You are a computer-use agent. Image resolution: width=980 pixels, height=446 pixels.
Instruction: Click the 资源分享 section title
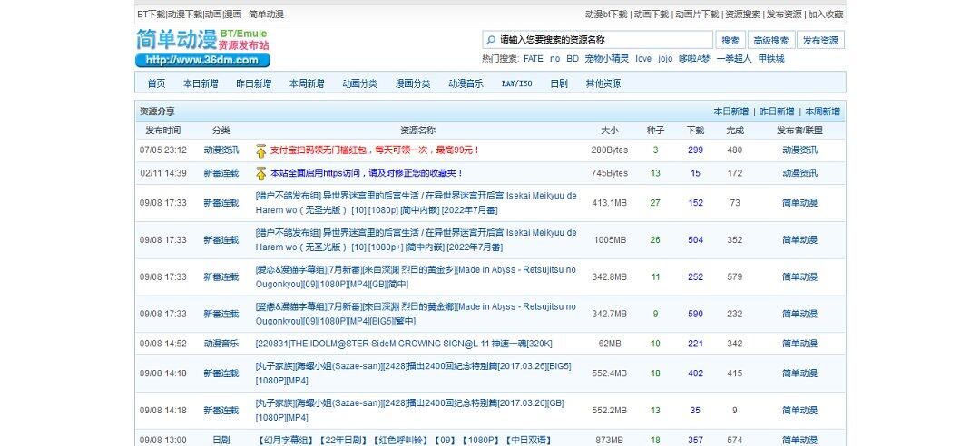click(157, 111)
